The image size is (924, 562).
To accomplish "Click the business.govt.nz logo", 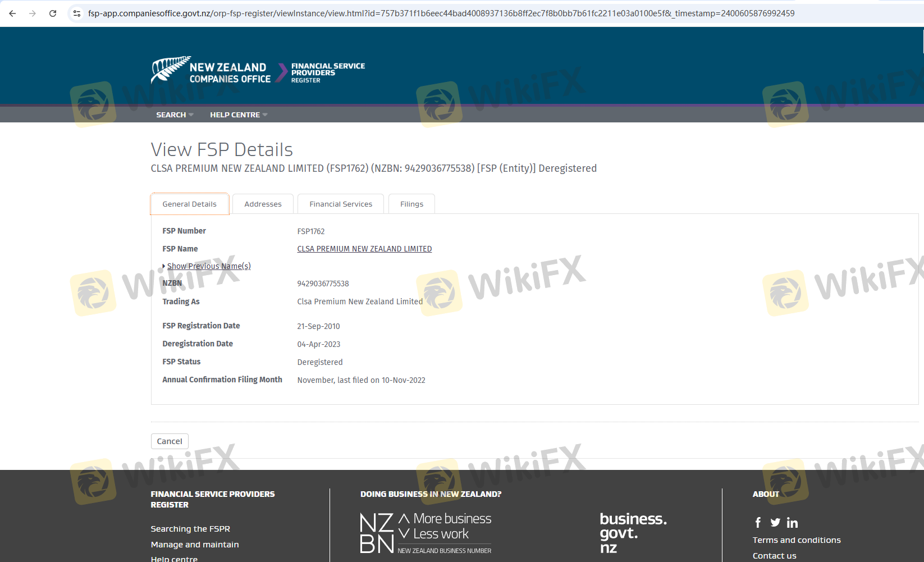I will pos(633,532).
